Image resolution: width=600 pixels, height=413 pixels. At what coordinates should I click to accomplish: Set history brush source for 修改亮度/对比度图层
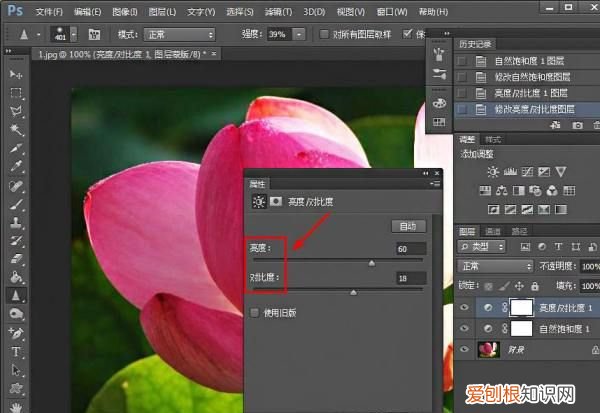coord(462,109)
